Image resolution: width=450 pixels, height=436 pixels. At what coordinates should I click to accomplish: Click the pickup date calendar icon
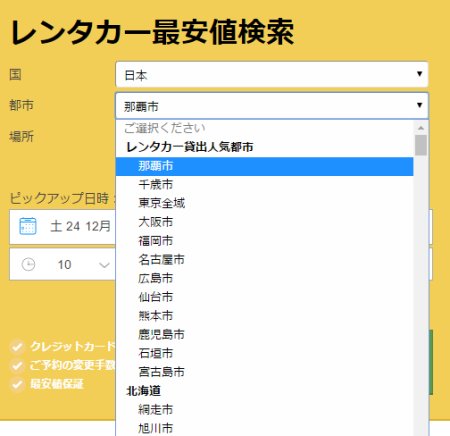click(x=28, y=226)
